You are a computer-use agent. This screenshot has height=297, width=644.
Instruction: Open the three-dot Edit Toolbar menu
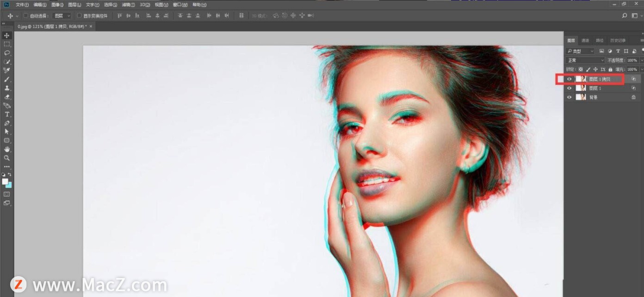6,166
